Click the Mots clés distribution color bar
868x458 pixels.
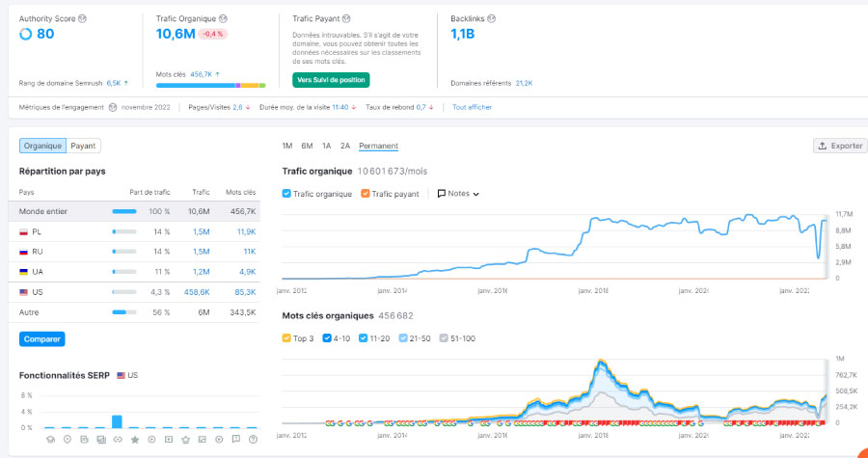(211, 85)
